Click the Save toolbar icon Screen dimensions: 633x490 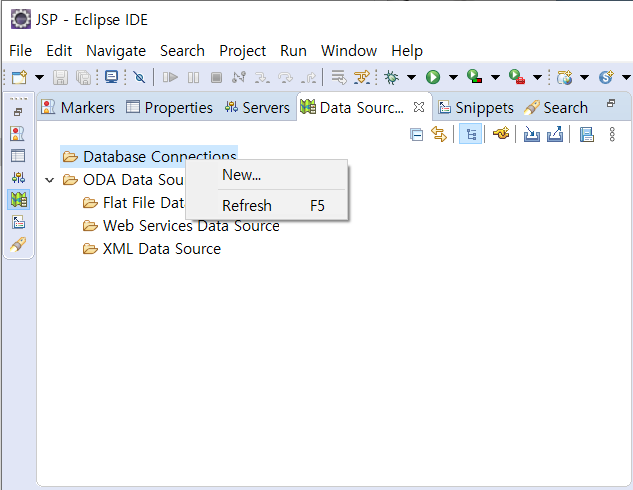pyautogui.click(x=60, y=77)
